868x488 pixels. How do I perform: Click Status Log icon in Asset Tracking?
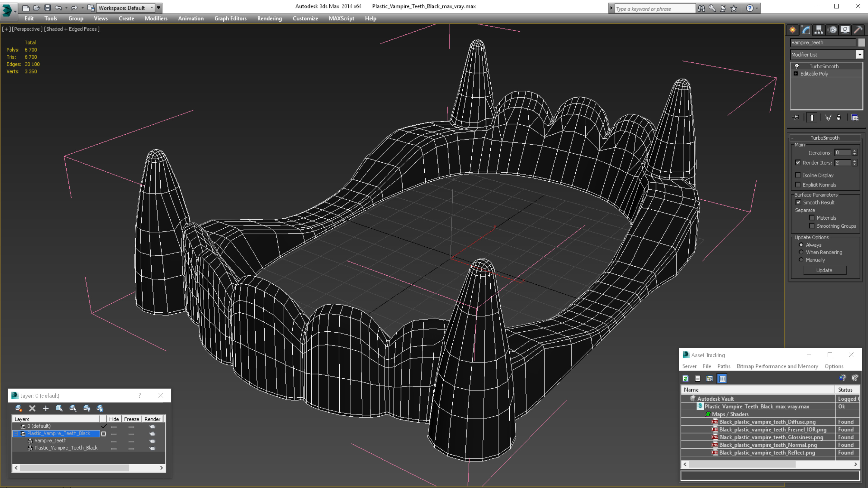pyautogui.click(x=697, y=379)
